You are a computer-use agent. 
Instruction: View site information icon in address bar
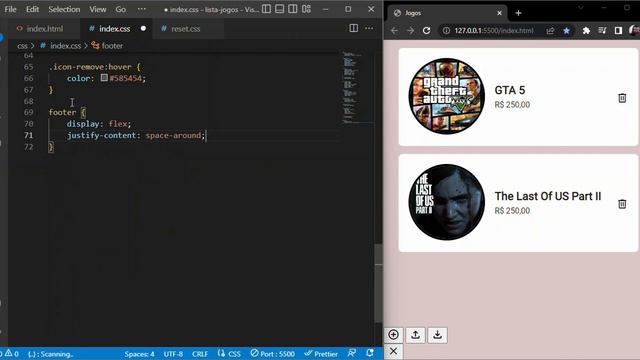click(446, 31)
